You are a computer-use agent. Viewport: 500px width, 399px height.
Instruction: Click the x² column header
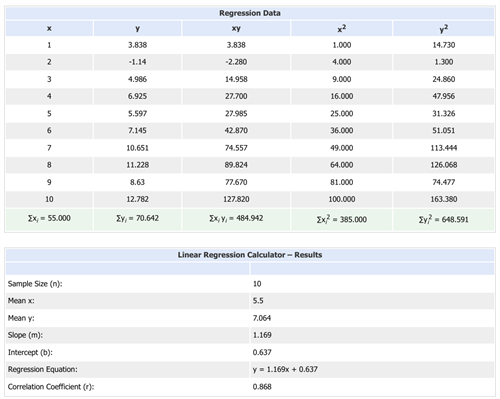pos(342,28)
